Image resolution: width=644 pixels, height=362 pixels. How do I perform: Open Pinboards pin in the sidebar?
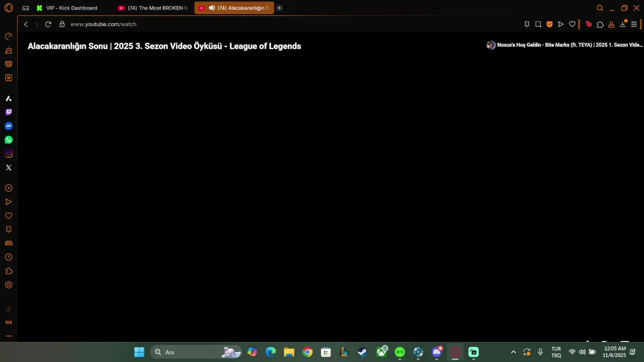tap(9, 229)
